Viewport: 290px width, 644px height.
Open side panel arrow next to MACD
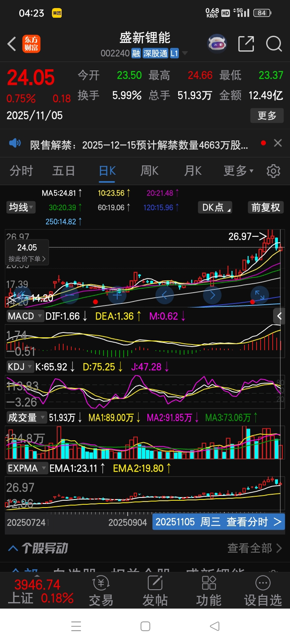coord(279,316)
